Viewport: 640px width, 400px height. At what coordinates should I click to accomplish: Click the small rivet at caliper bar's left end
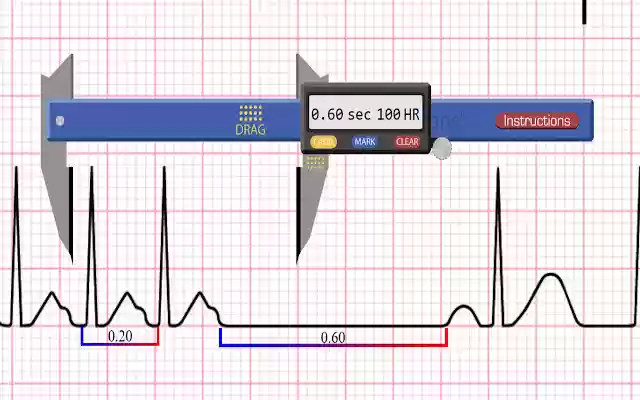[x=60, y=121]
